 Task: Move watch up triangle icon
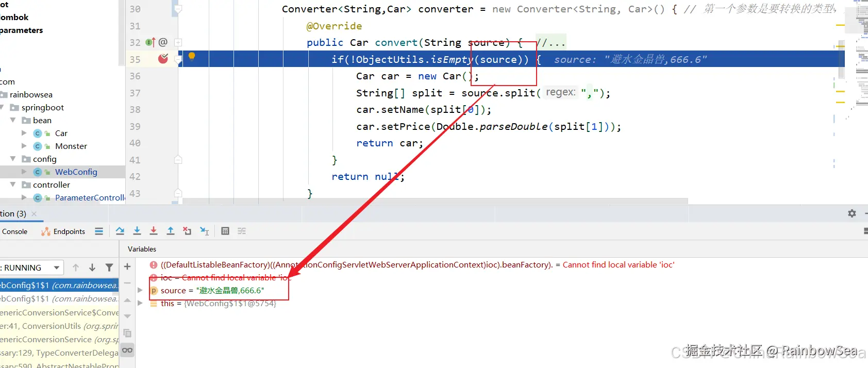click(x=127, y=300)
